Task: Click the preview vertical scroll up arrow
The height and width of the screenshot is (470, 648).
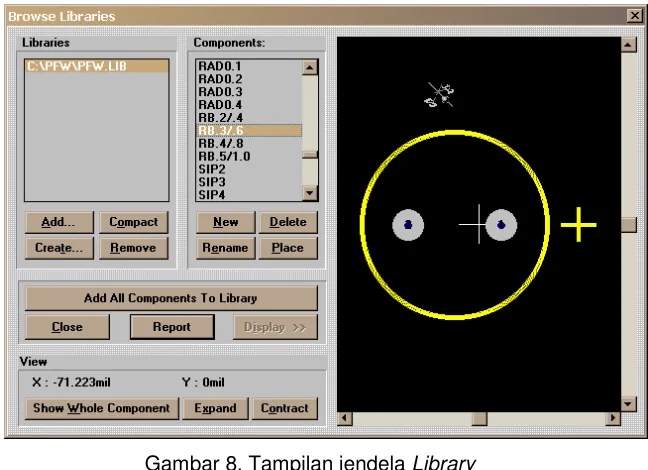Action: click(x=629, y=44)
